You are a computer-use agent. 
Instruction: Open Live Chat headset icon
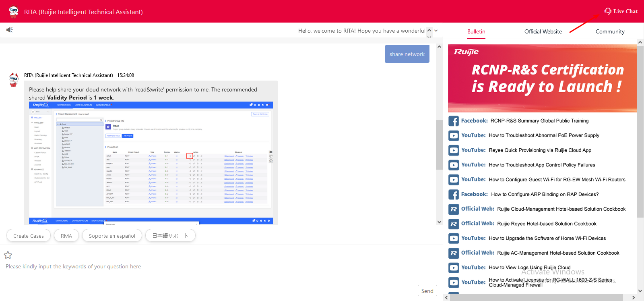pyautogui.click(x=608, y=11)
